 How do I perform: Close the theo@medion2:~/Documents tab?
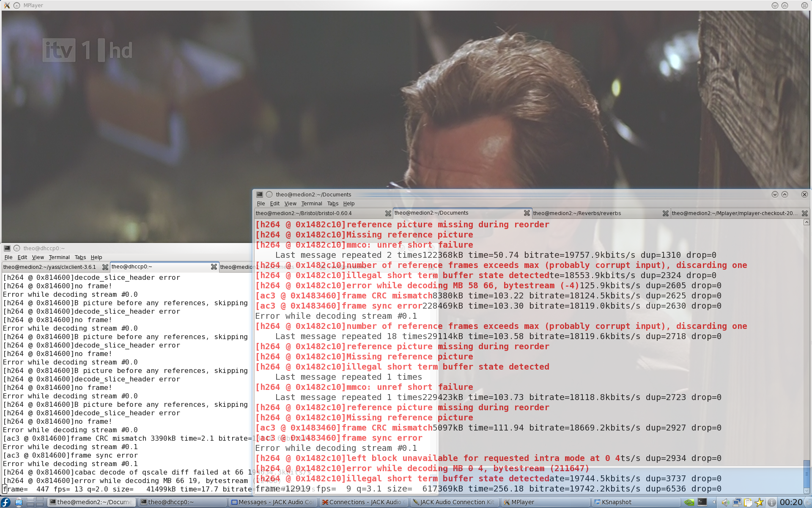[x=527, y=213]
